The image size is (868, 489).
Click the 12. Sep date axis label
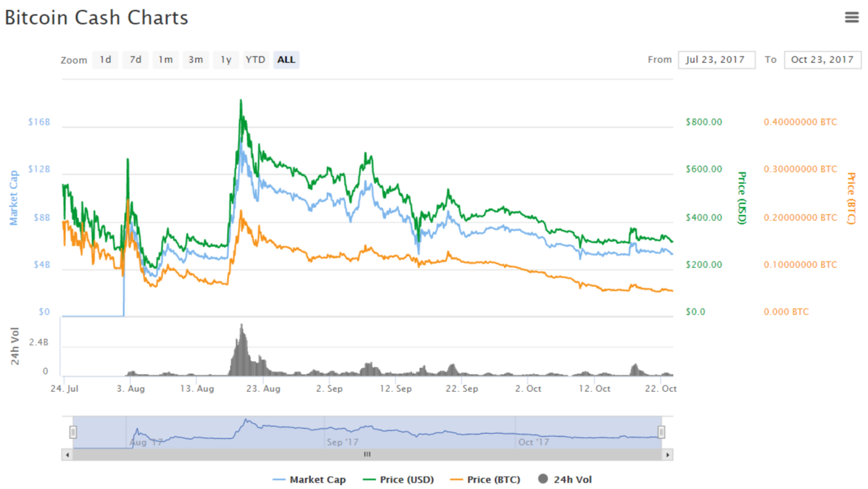click(396, 388)
